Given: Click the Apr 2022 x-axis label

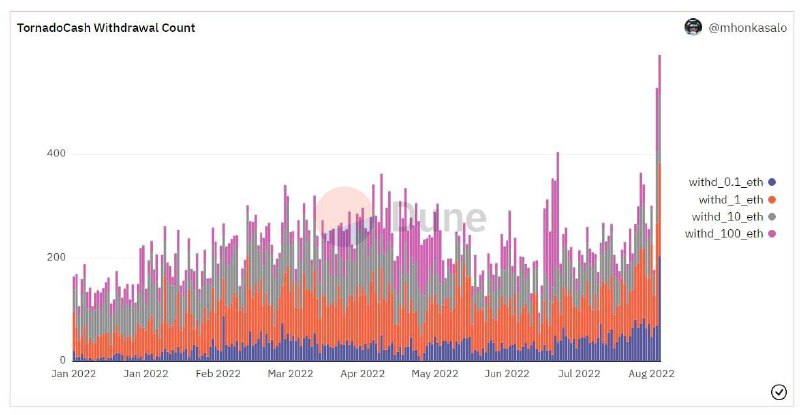Looking at the screenshot, I should (x=362, y=373).
